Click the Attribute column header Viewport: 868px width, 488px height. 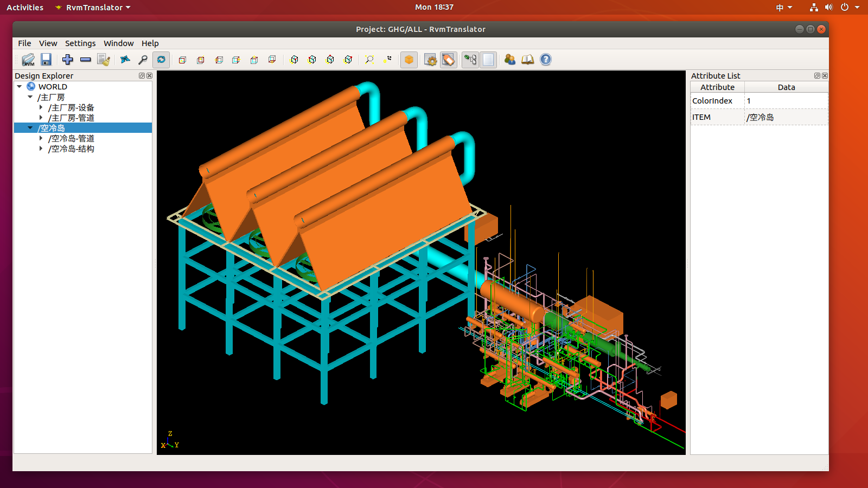[x=717, y=87]
